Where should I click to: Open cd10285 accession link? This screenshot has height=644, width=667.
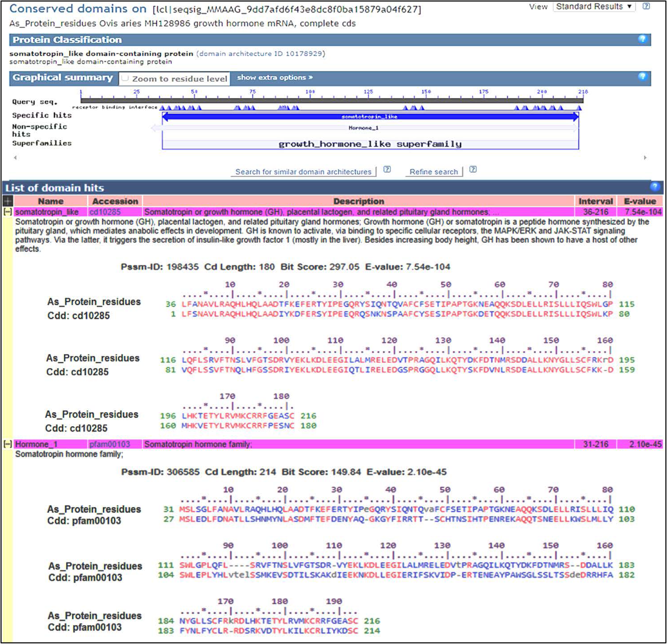coord(105,212)
